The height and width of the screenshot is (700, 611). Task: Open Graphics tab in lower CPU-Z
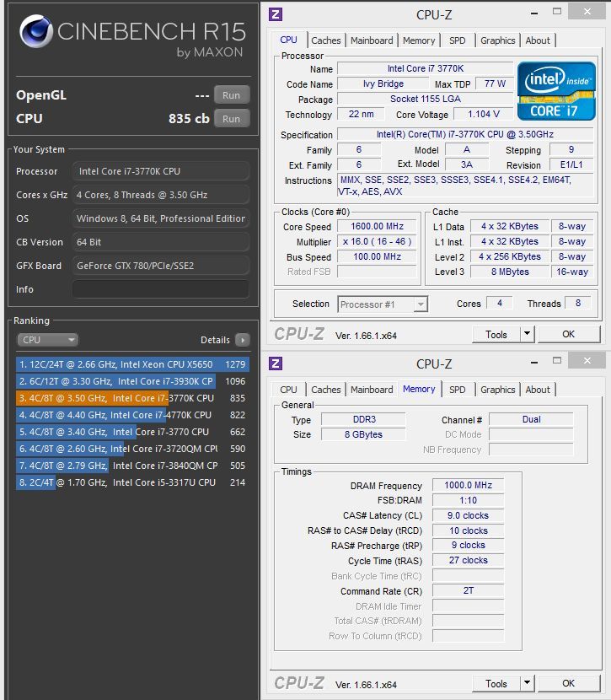coord(498,390)
